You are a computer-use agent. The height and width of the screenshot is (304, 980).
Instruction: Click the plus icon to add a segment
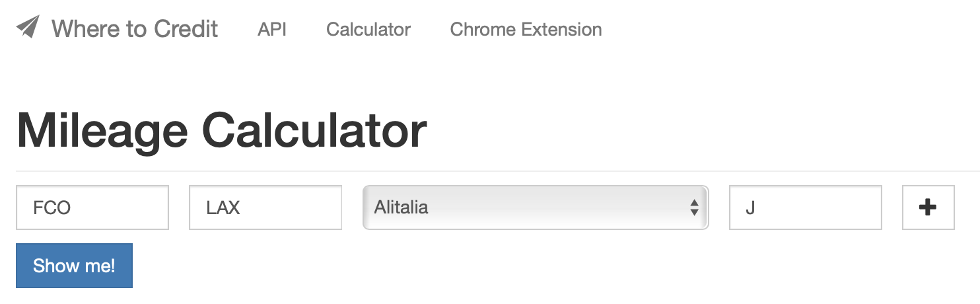[928, 208]
